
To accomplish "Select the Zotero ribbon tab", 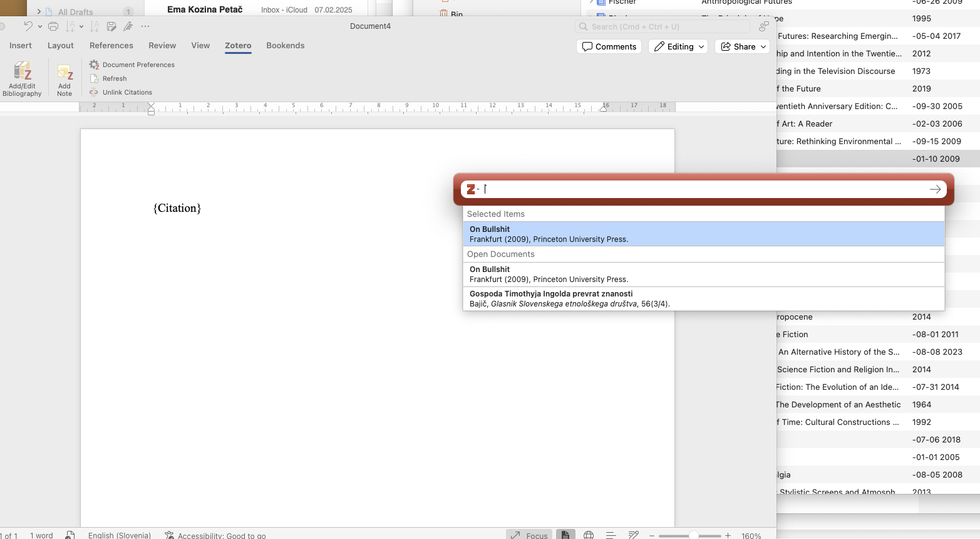I will (x=238, y=46).
